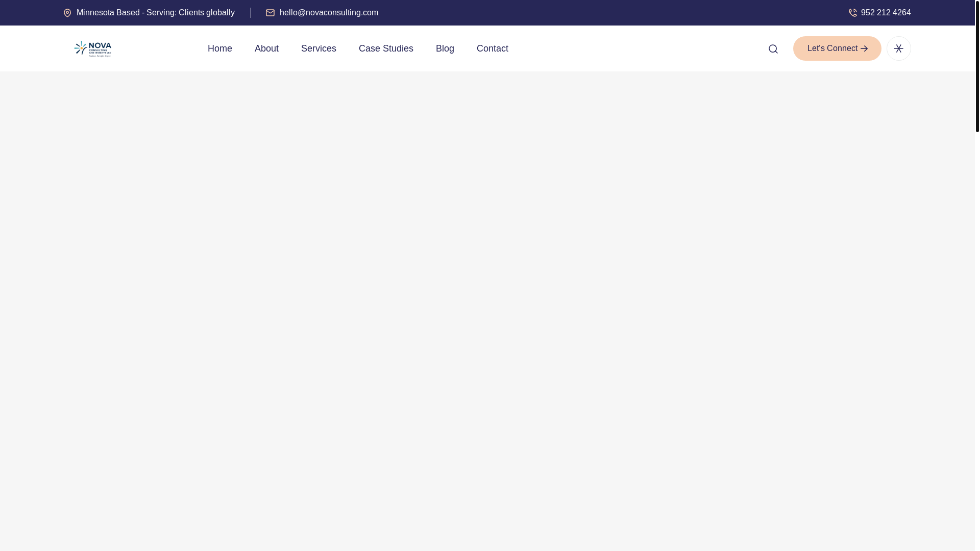
Task: Click the envelope email icon
Action: (270, 13)
